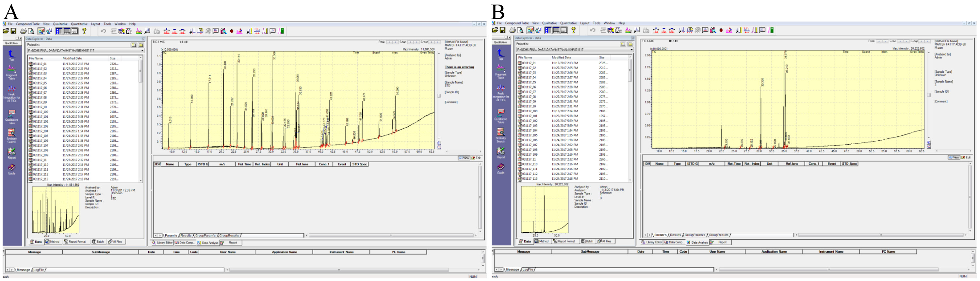Open Qualitative menu in panel B
The width and height of the screenshot is (980, 281).
(549, 23)
